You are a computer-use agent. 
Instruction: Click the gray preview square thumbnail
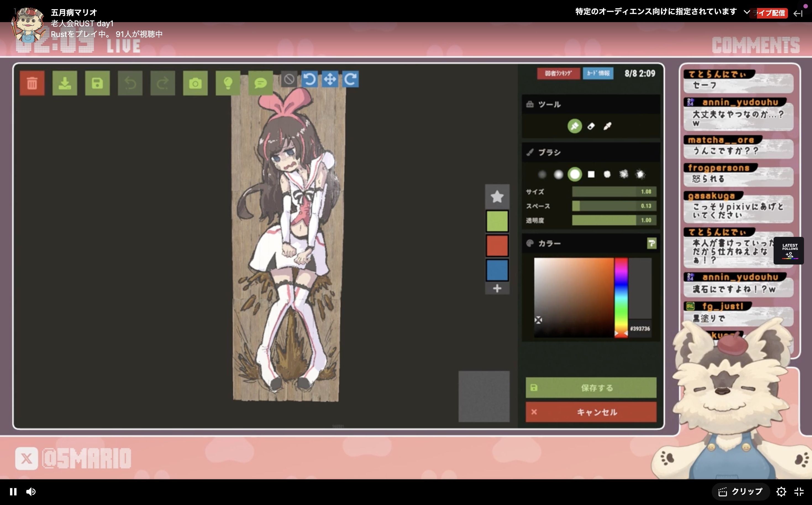click(484, 396)
